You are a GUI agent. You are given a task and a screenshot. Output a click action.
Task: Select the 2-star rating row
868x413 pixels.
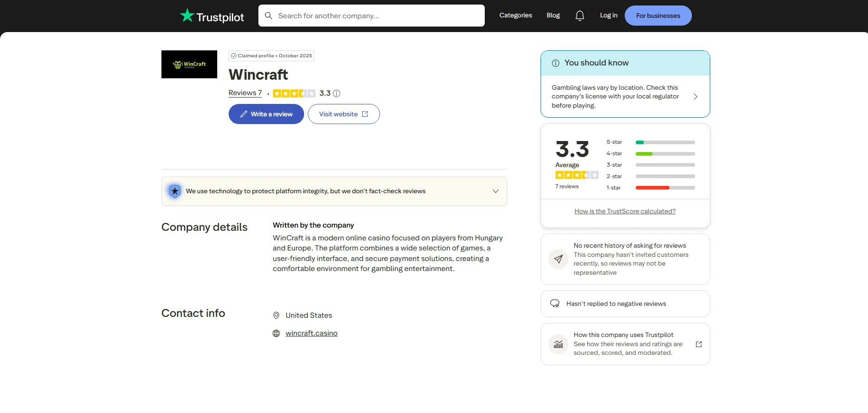(x=651, y=176)
